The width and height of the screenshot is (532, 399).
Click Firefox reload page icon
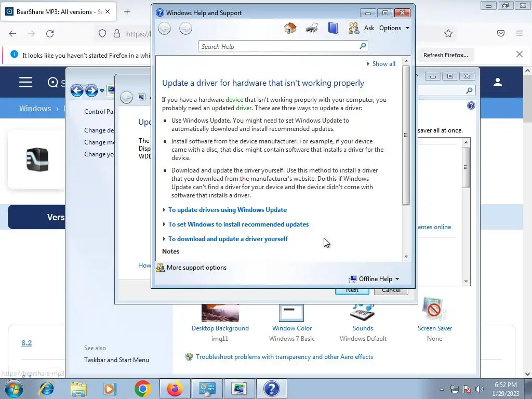point(50,34)
